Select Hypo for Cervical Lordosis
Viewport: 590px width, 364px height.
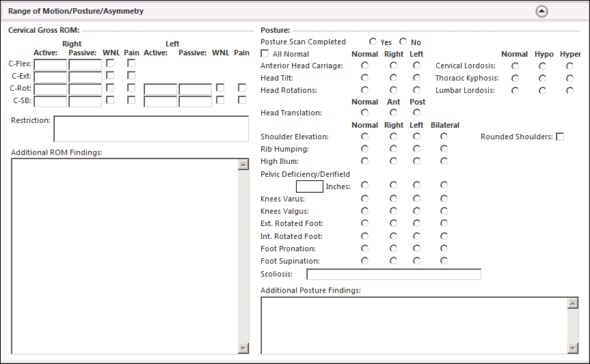[542, 66]
